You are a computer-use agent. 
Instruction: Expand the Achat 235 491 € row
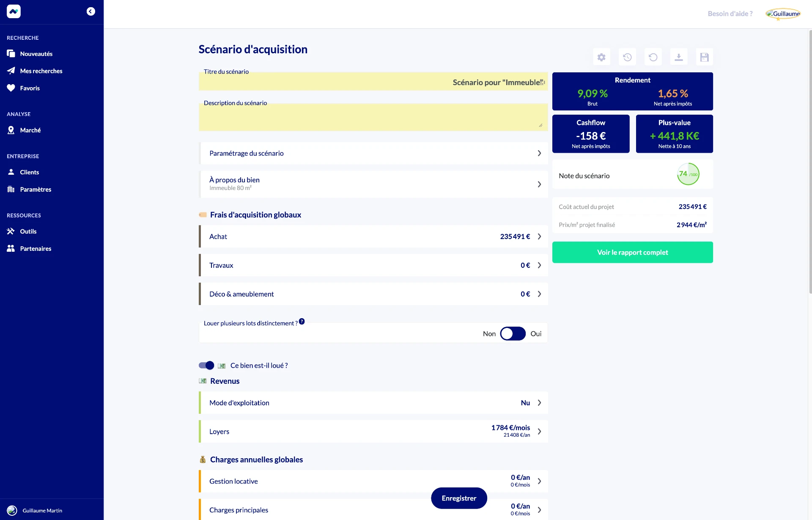coord(373,237)
